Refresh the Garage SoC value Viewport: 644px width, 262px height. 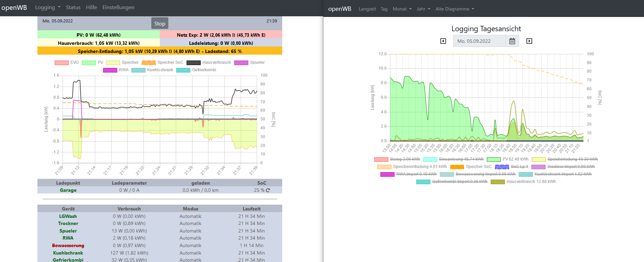click(x=268, y=190)
